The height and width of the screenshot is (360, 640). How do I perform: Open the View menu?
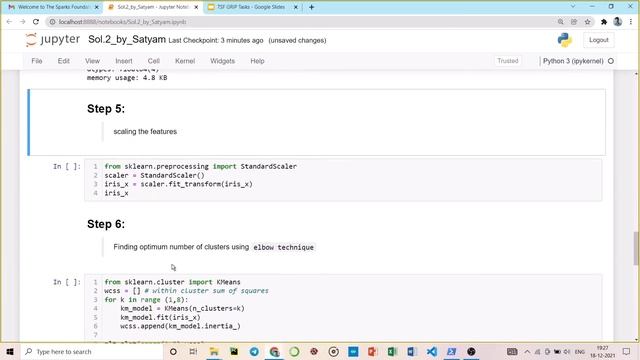click(x=92, y=61)
